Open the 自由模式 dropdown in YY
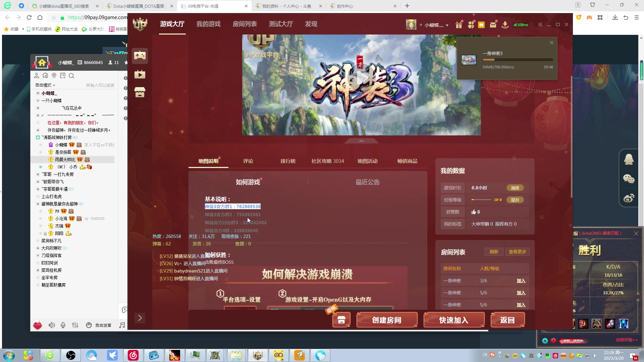This screenshot has height=362, width=644. tap(45, 85)
